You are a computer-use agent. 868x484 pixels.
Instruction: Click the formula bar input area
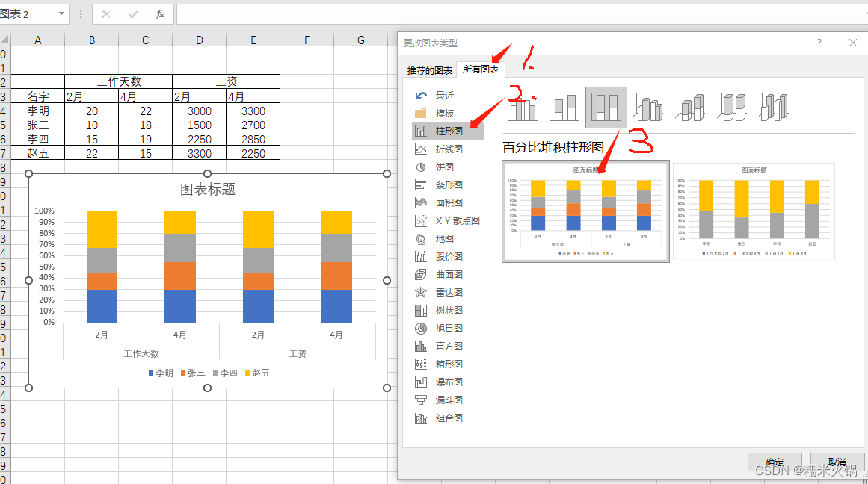tap(522, 14)
